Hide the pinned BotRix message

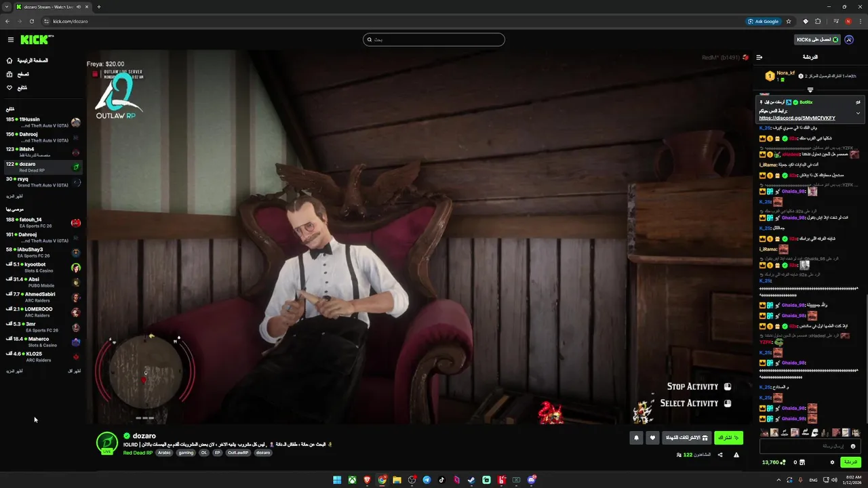[x=858, y=102]
